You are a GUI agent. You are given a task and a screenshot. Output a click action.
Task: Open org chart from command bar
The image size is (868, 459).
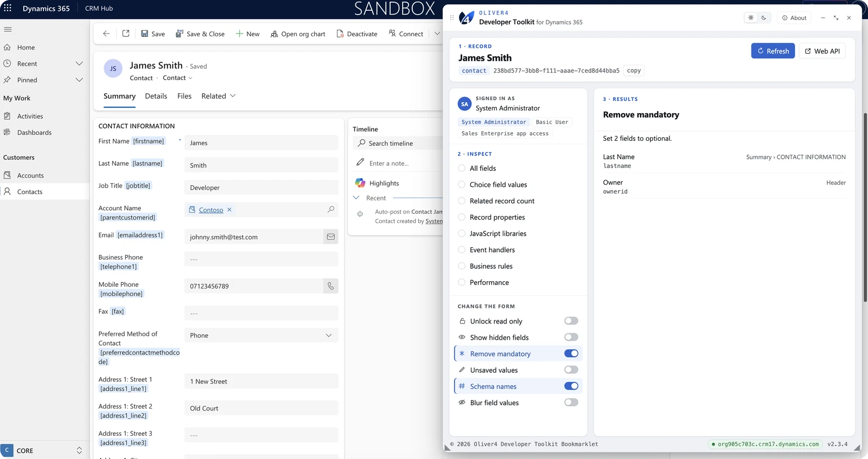(298, 34)
